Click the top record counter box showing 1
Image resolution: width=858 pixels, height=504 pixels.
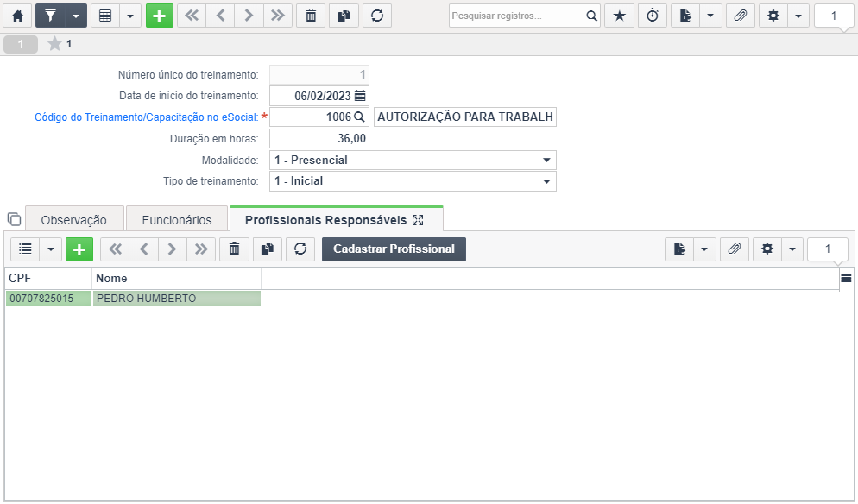tap(833, 16)
